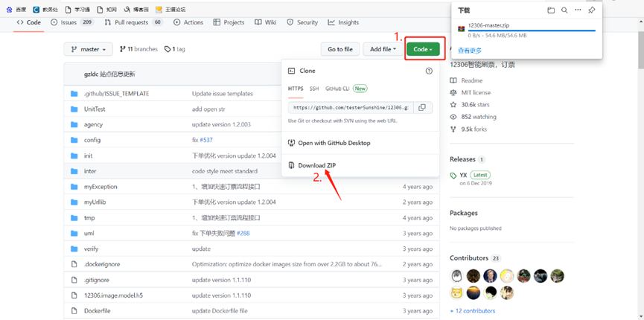Open the gzldc author link
This screenshot has height=320, width=644.
tap(91, 74)
